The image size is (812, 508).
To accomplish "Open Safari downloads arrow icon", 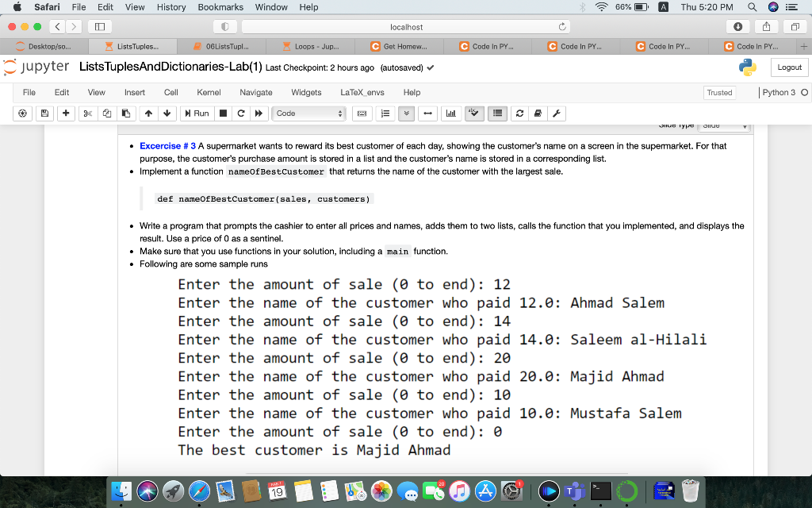I will click(x=738, y=26).
